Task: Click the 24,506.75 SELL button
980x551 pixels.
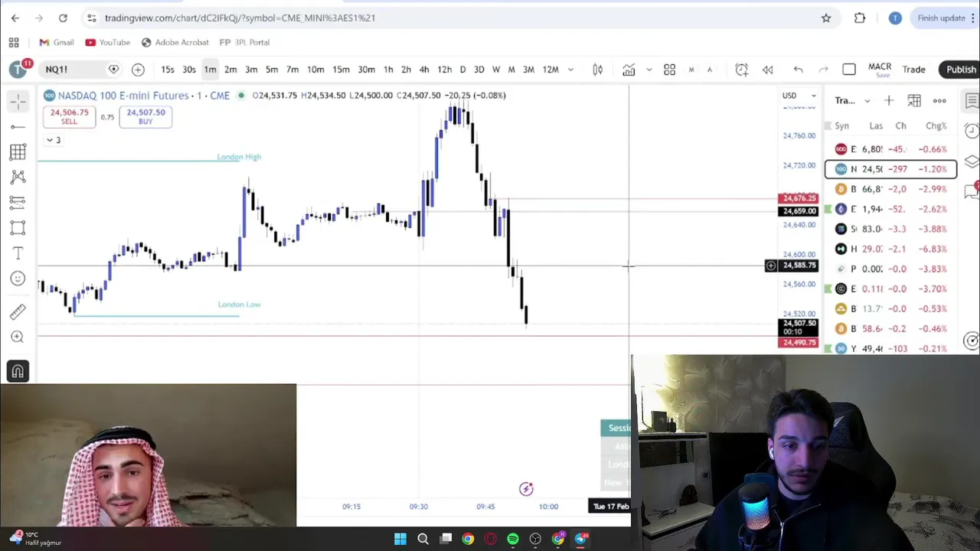Action: 69,116
